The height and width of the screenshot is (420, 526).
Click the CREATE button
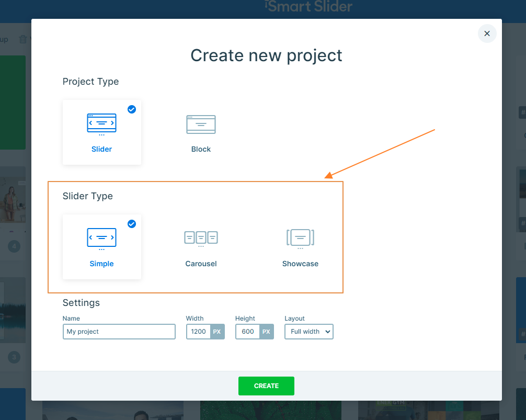266,385
